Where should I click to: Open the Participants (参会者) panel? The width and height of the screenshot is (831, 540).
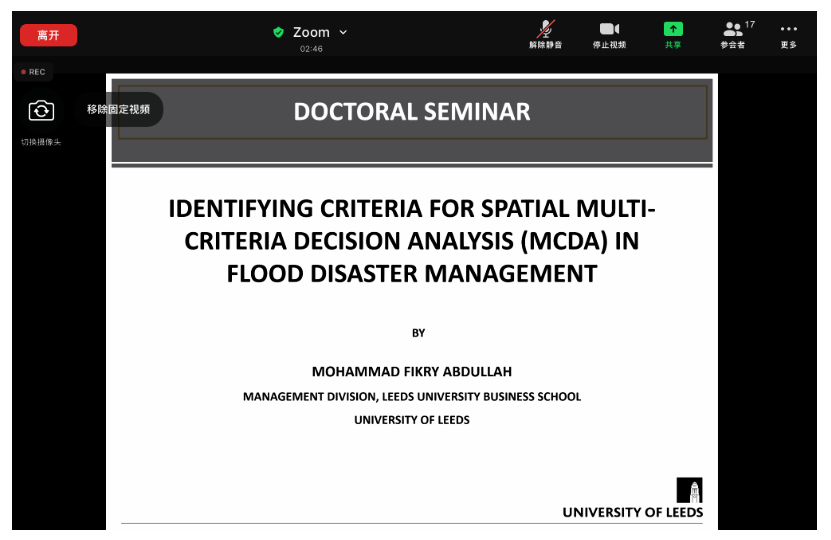pos(733,34)
